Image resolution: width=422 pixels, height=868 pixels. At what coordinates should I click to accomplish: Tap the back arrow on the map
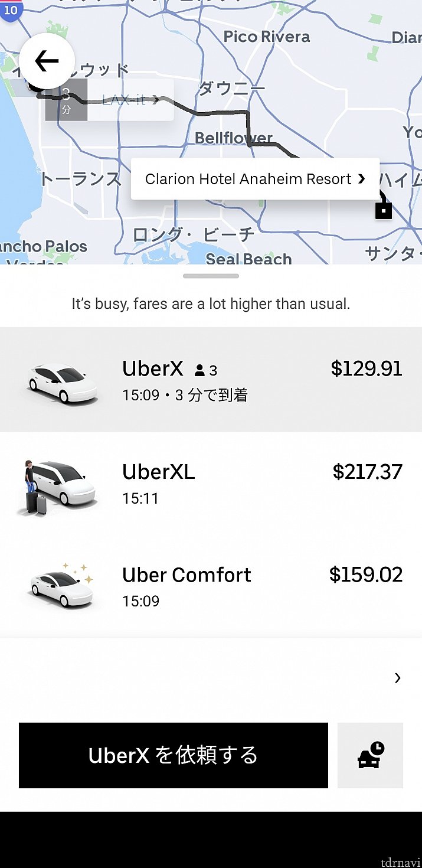coord(46,60)
